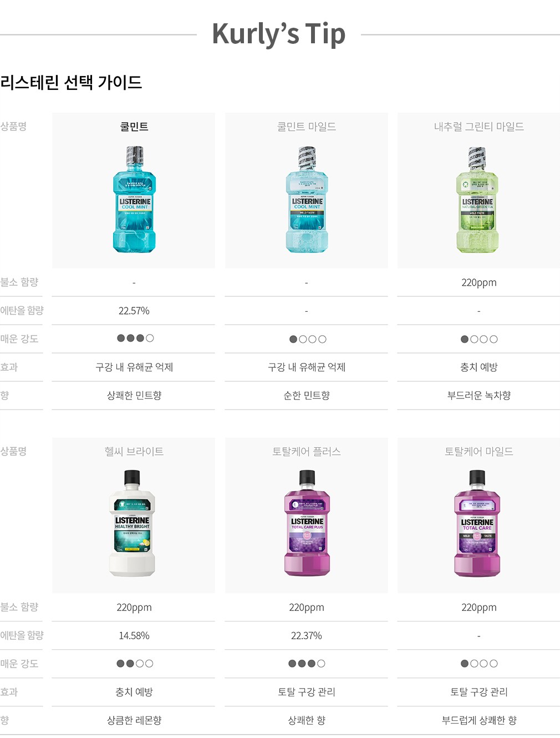The image size is (560, 738).
Task: Select the 토탈케어 플러스 product title
Action: click(307, 452)
